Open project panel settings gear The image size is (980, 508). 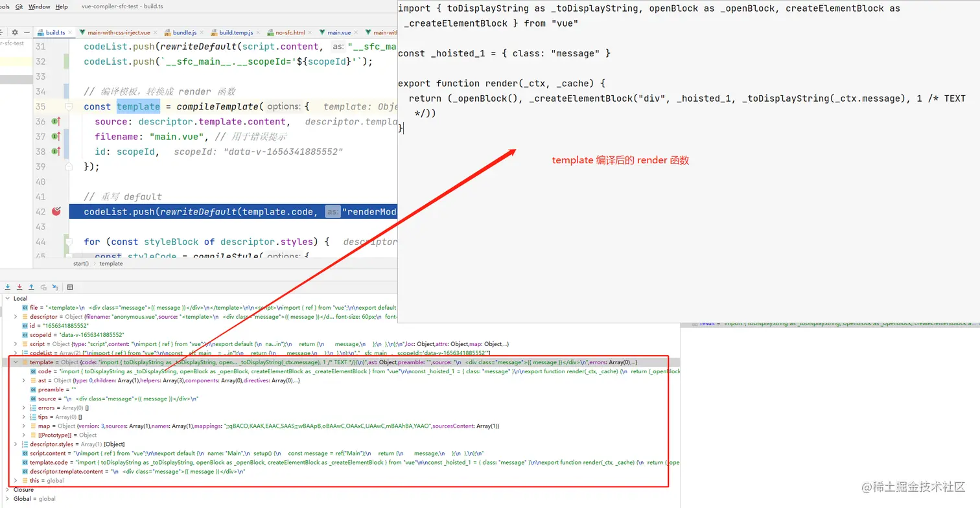[x=15, y=32]
